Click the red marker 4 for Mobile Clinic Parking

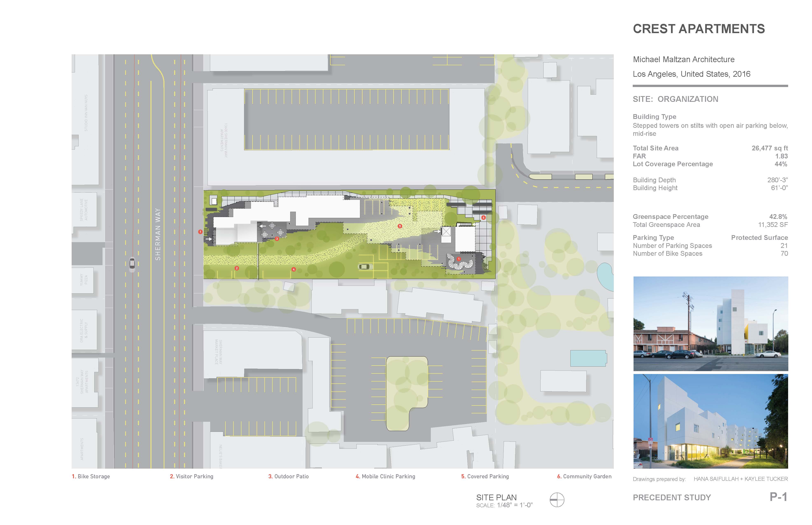(294, 269)
